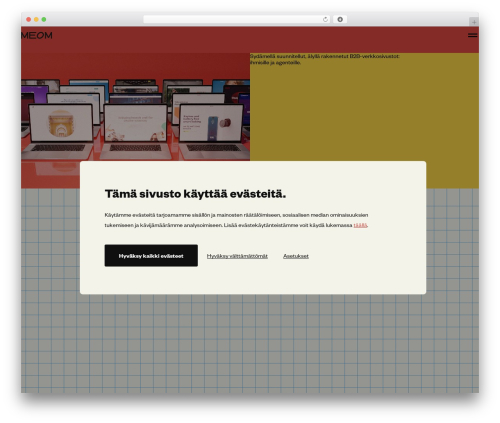Click the hero tagline text about B2B-verkkosivustot
Screen dimensions: 500x423
325,59
